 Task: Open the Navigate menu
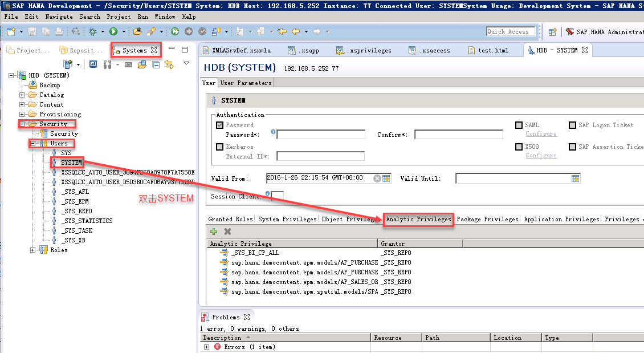[59, 17]
